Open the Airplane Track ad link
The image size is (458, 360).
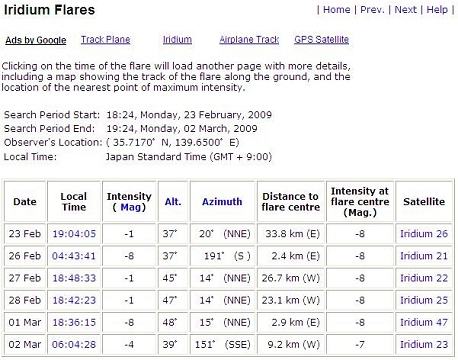[249, 40]
